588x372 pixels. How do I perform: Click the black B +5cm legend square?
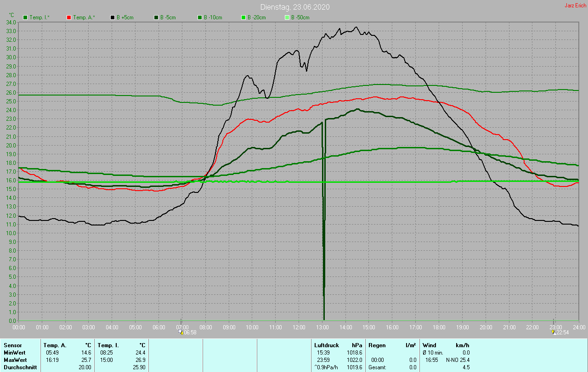tap(113, 17)
